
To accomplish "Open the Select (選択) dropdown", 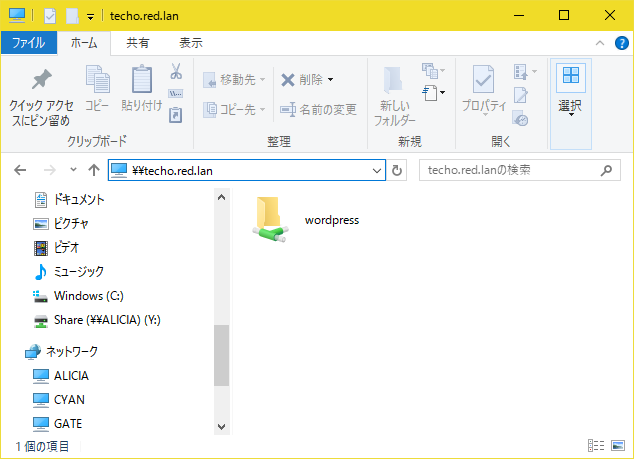I will click(x=571, y=104).
